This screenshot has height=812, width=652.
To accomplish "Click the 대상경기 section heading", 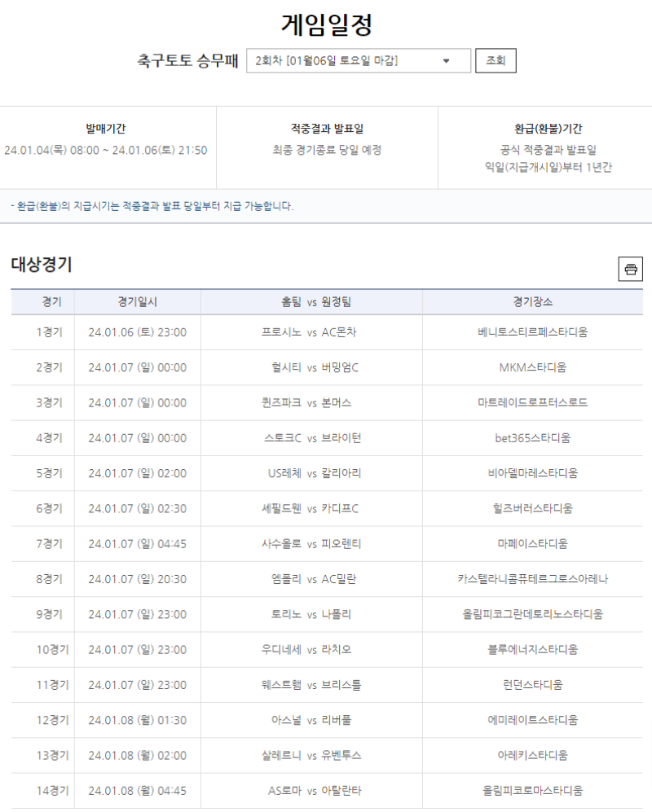I will 42,265.
